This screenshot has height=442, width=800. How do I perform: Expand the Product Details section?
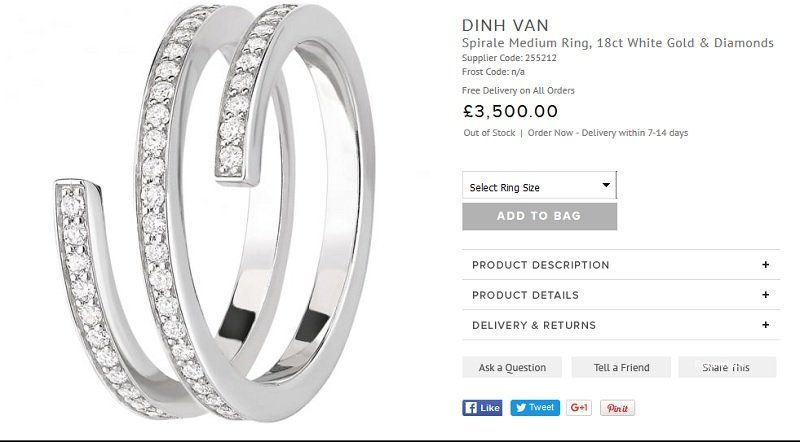[x=621, y=294]
